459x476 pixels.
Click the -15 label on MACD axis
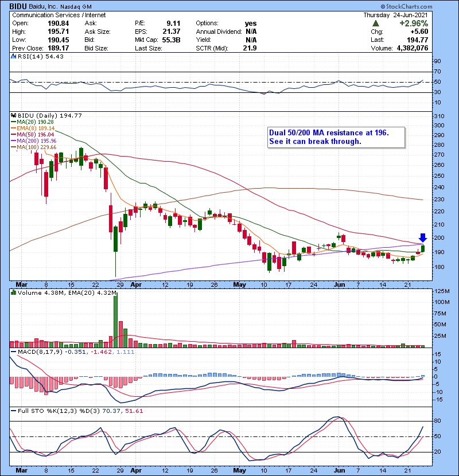437,400
